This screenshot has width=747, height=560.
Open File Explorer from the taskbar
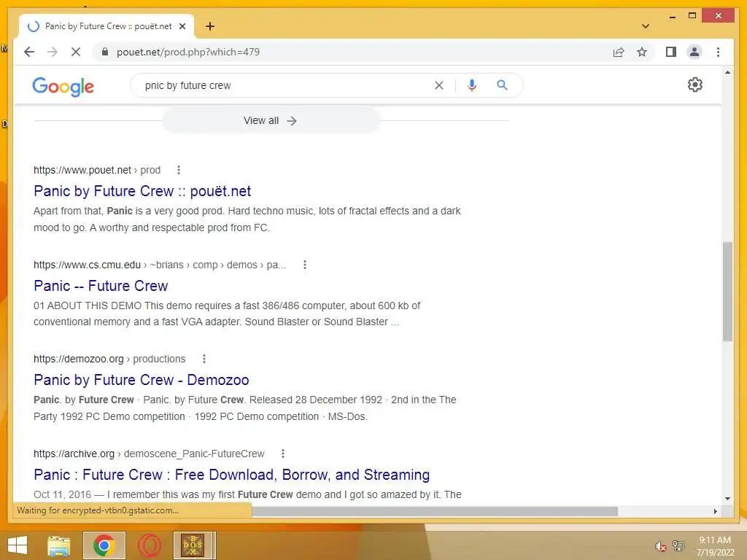(x=59, y=545)
